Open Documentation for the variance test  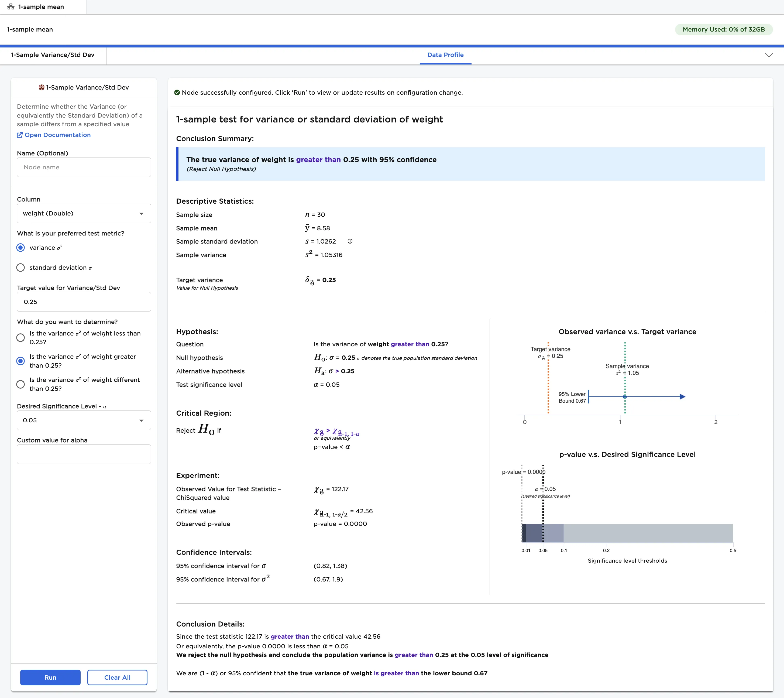57,135
